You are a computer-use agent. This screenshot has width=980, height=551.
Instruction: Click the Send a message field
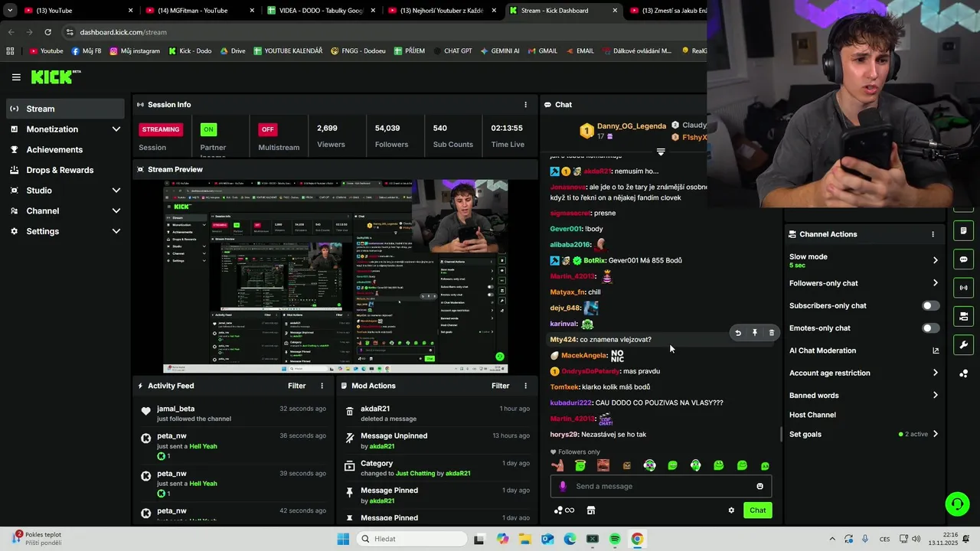(661, 486)
